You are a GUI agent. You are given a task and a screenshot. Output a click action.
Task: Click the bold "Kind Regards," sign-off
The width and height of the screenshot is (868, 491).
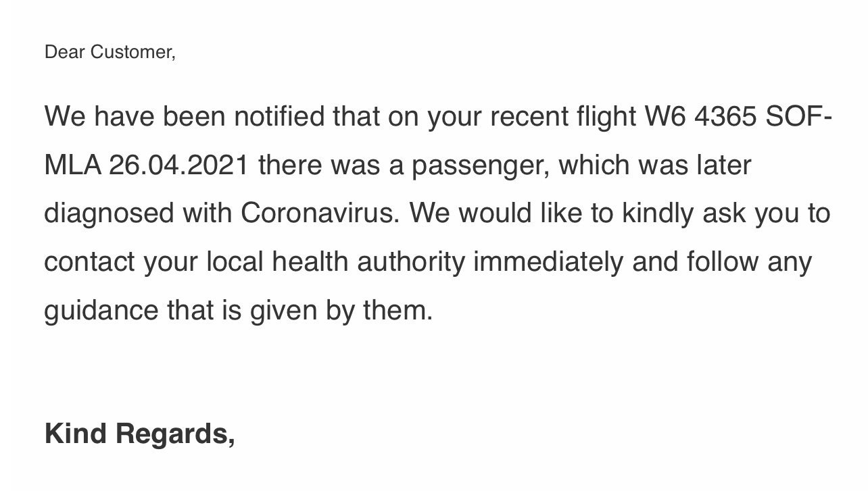click(139, 434)
